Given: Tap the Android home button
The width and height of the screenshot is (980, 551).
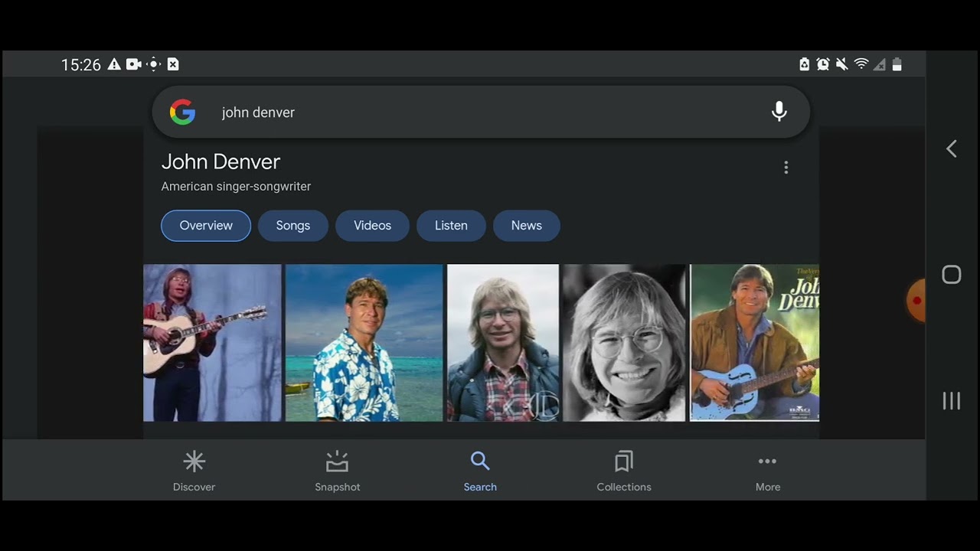Looking at the screenshot, I should pyautogui.click(x=952, y=275).
